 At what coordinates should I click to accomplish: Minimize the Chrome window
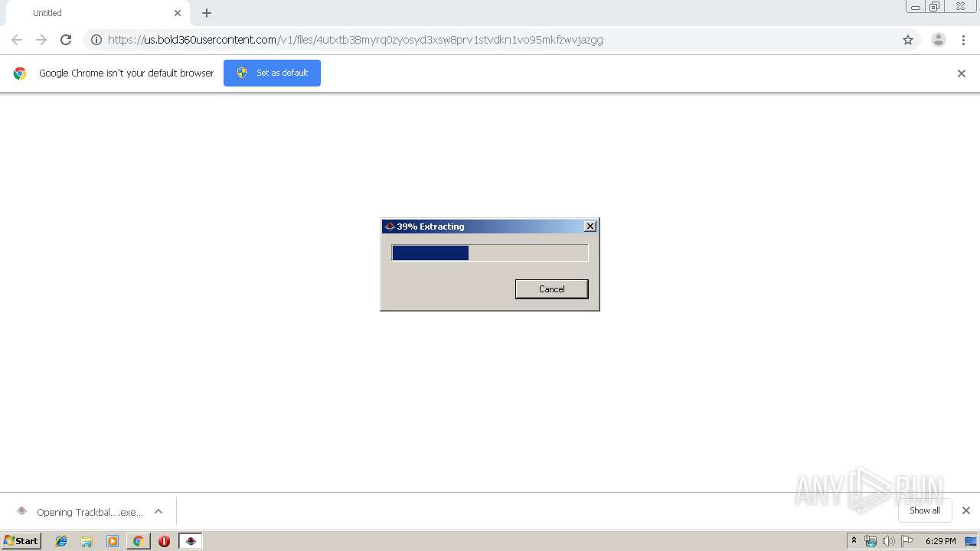pos(916,6)
